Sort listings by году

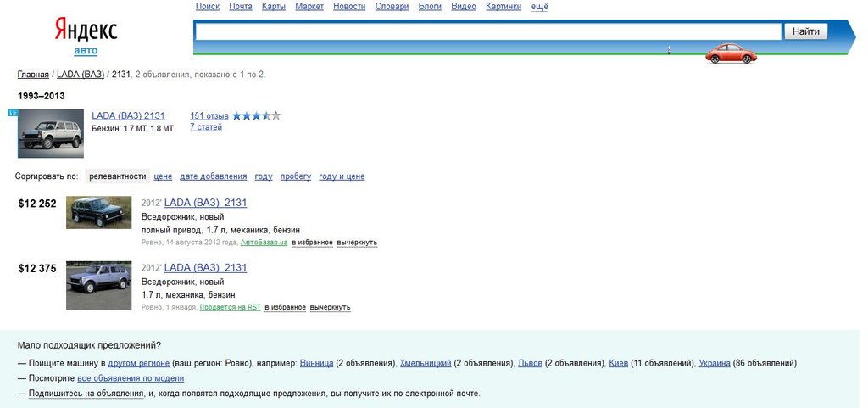(x=264, y=176)
